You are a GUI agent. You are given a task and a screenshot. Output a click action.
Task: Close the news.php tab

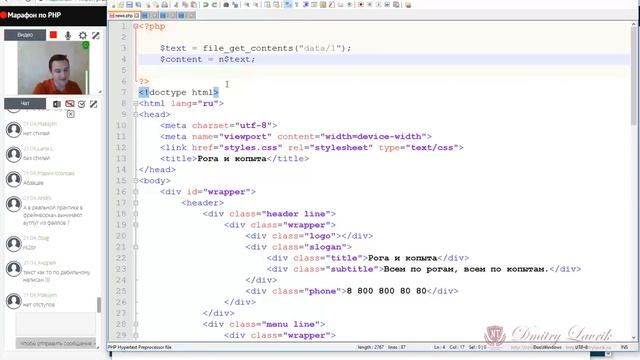click(137, 16)
